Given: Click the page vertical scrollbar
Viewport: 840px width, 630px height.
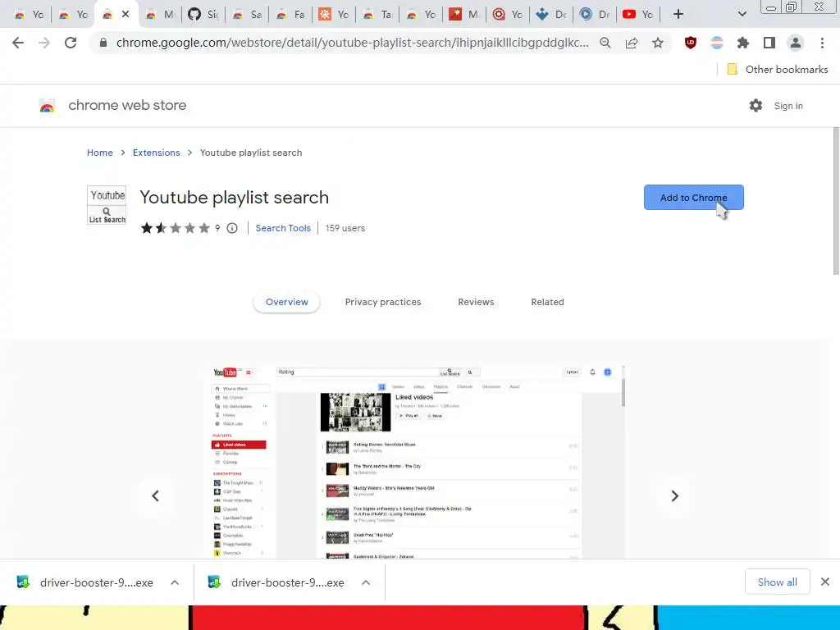Looking at the screenshot, I should click(x=836, y=201).
